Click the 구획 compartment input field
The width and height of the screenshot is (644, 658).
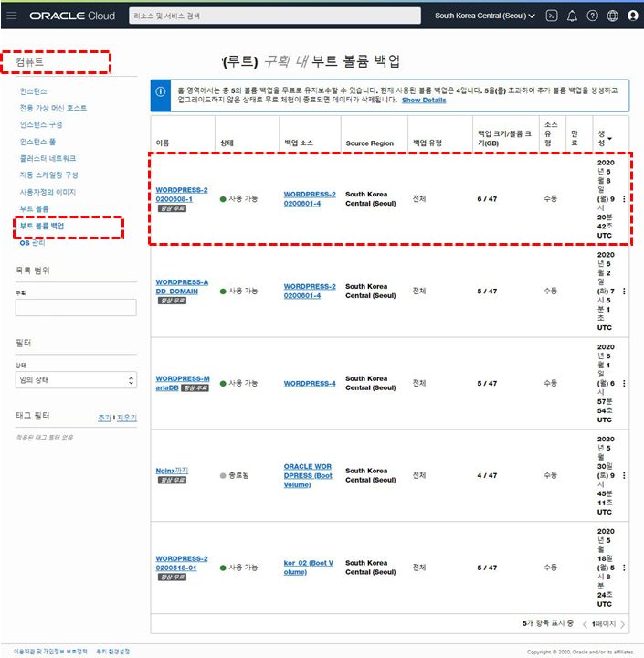point(76,308)
